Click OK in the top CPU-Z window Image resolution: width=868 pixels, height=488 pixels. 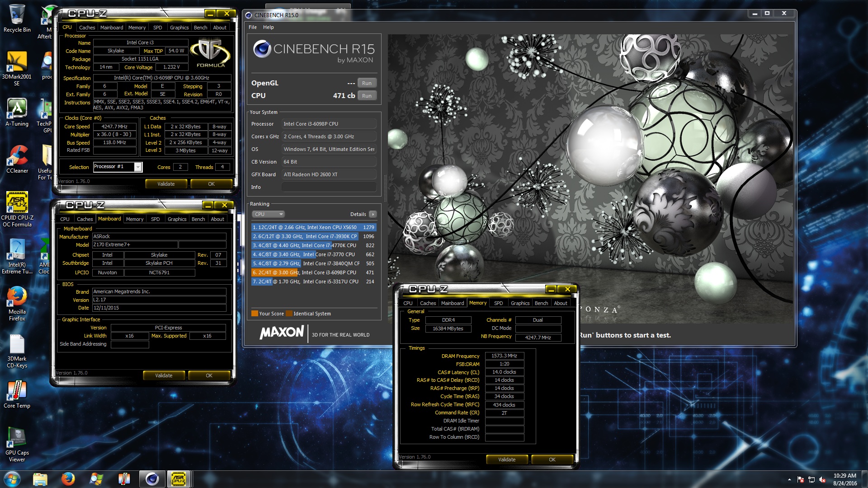211,184
